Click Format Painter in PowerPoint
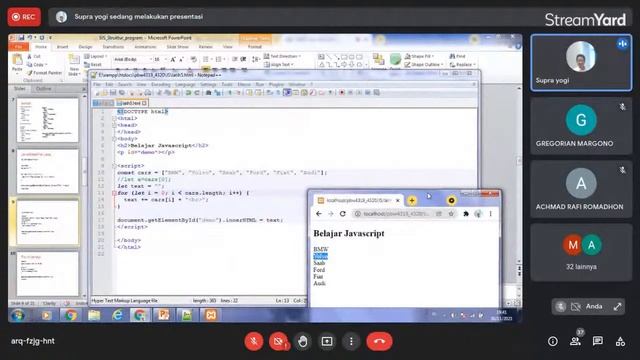Viewport: 640px width, 360px height. coord(44,73)
